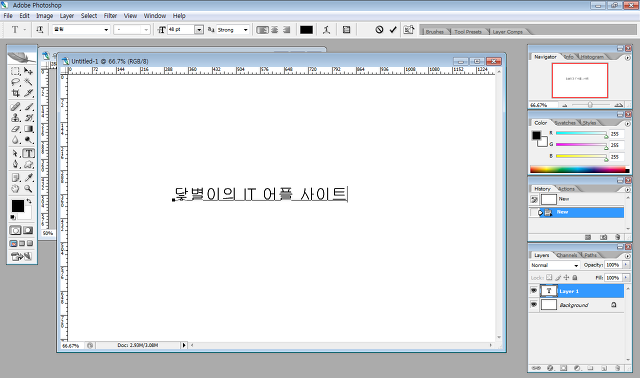Open anti-aliasing Strong dropdown
Image resolution: width=640 pixels, height=378 pixels.
tap(245, 30)
